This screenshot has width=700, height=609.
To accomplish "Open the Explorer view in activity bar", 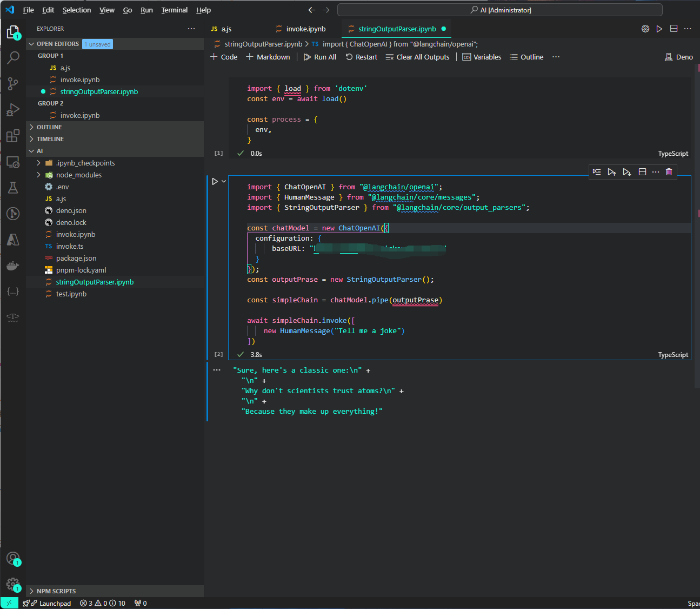I will [13, 32].
